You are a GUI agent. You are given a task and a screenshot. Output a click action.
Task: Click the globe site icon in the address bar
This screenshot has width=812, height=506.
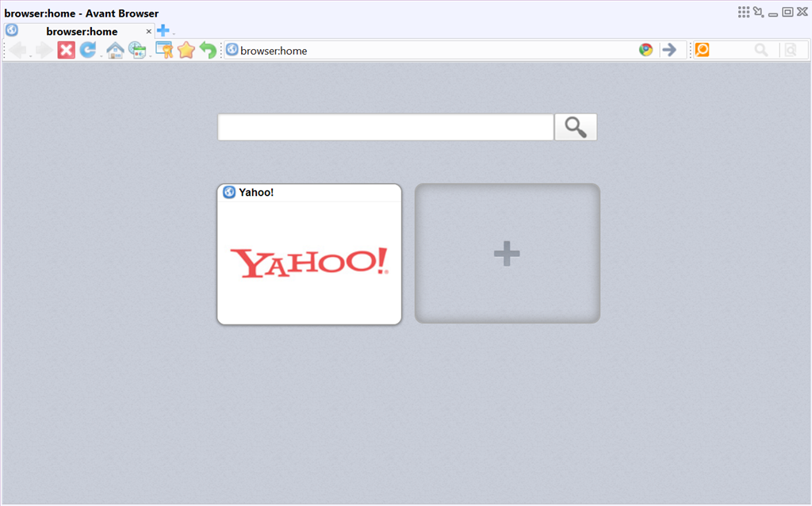(232, 50)
